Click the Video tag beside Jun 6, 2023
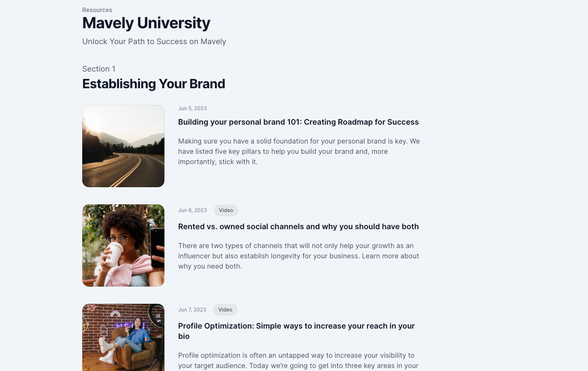 pyautogui.click(x=226, y=210)
